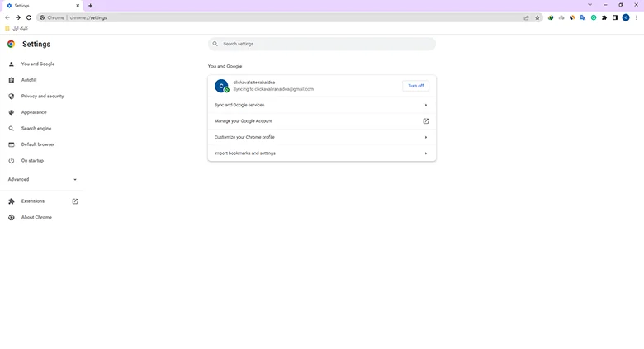Open the Extensions puzzle-piece menu in toolbar
Viewport: 644px width, 349px height.
coord(604,17)
